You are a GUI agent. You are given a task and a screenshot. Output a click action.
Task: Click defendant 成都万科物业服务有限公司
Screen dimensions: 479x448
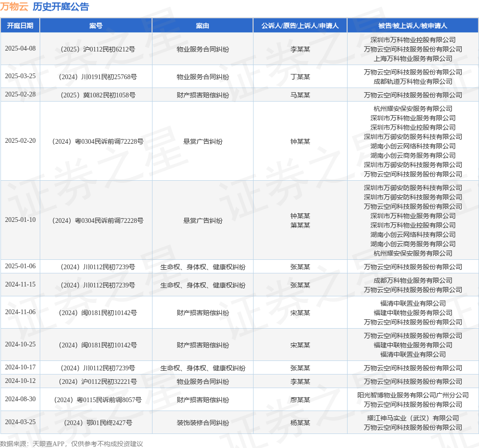click(413, 280)
